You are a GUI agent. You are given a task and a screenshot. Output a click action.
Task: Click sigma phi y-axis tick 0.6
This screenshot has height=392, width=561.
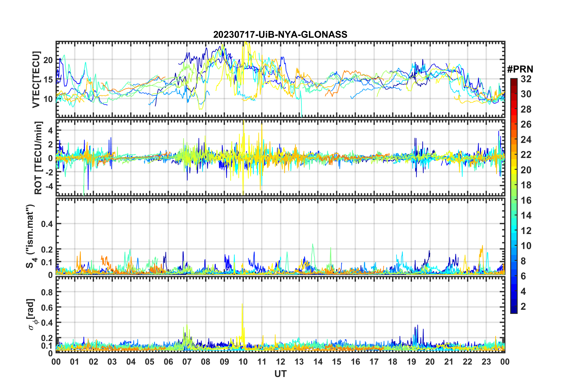[47, 307]
